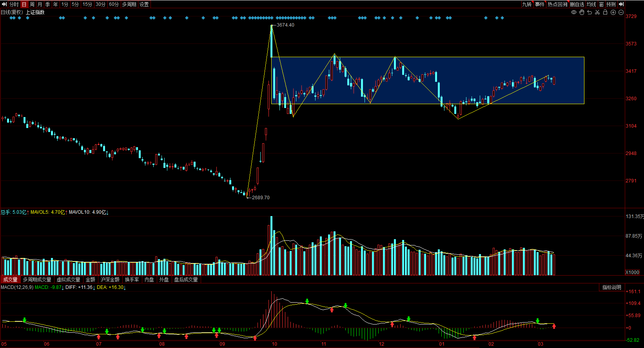
Task: Select the 年 yearly period tab
Action: 56,4
